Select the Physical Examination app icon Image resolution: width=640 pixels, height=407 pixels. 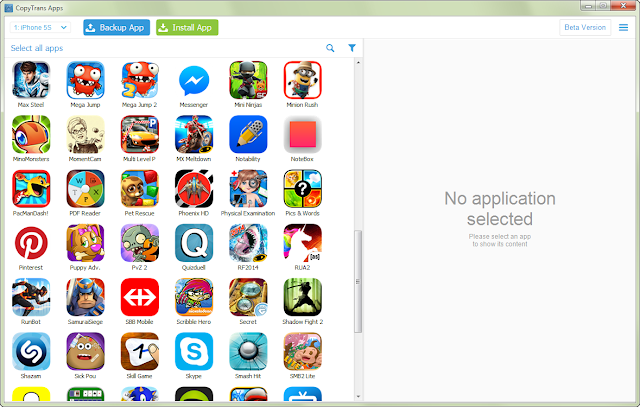pyautogui.click(x=248, y=189)
